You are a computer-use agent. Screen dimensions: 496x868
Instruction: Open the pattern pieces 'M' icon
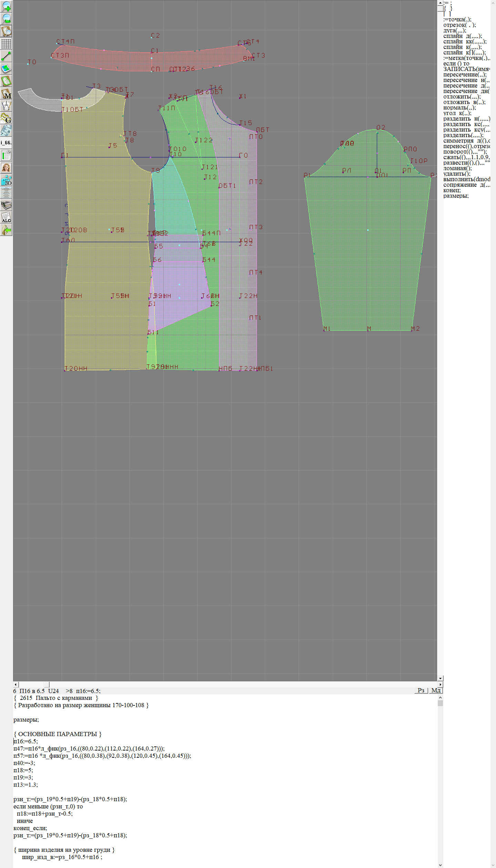pyautogui.click(x=6, y=94)
